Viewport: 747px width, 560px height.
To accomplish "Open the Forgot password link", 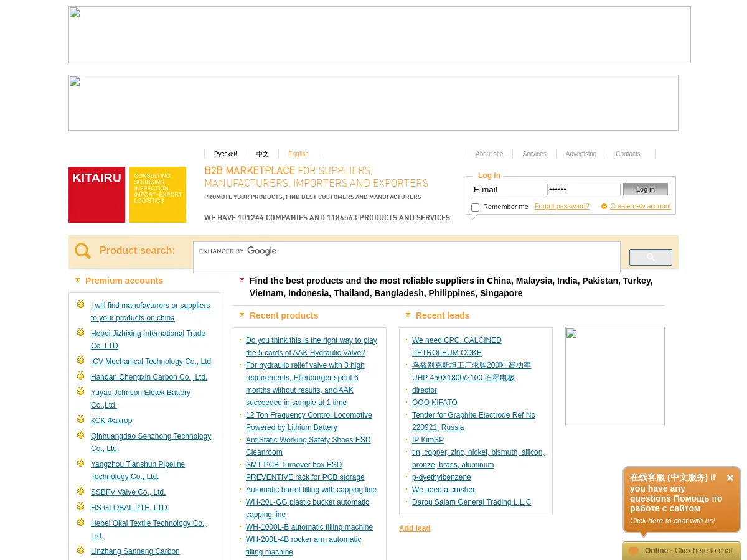I will (561, 206).
